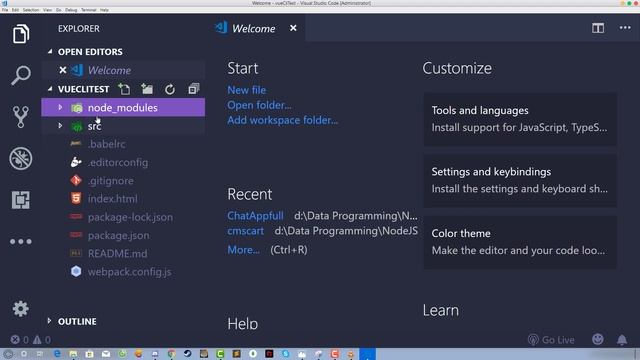The width and height of the screenshot is (640, 360).
Task: Open the .editorconfig file
Action: coord(123,162)
